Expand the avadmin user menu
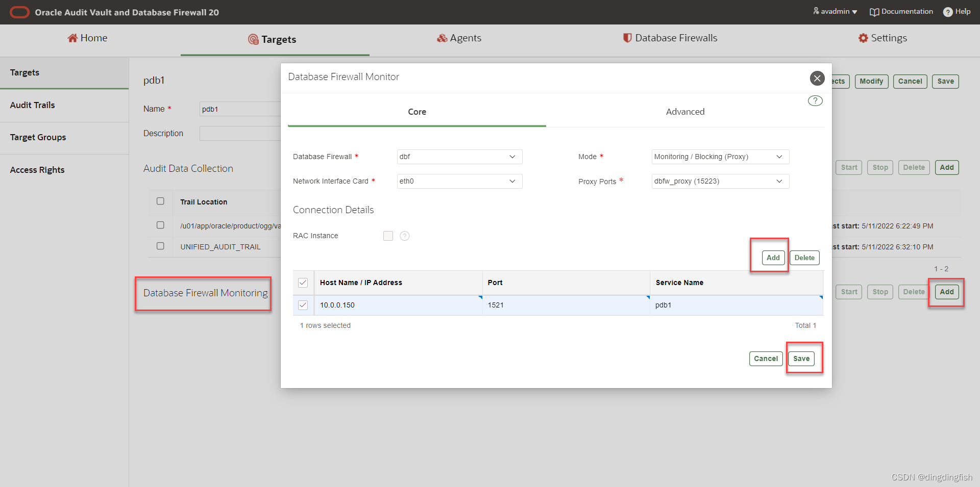 point(835,11)
